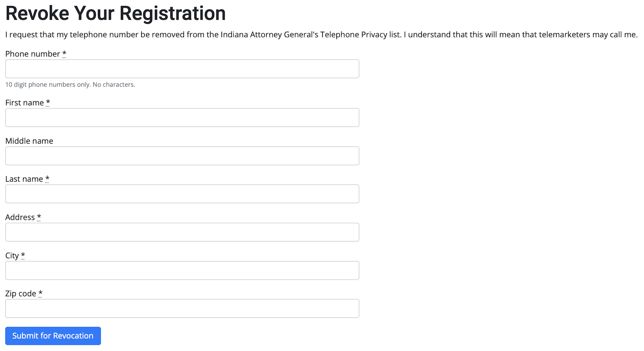Focus the Address text field
The image size is (644, 351).
[182, 232]
